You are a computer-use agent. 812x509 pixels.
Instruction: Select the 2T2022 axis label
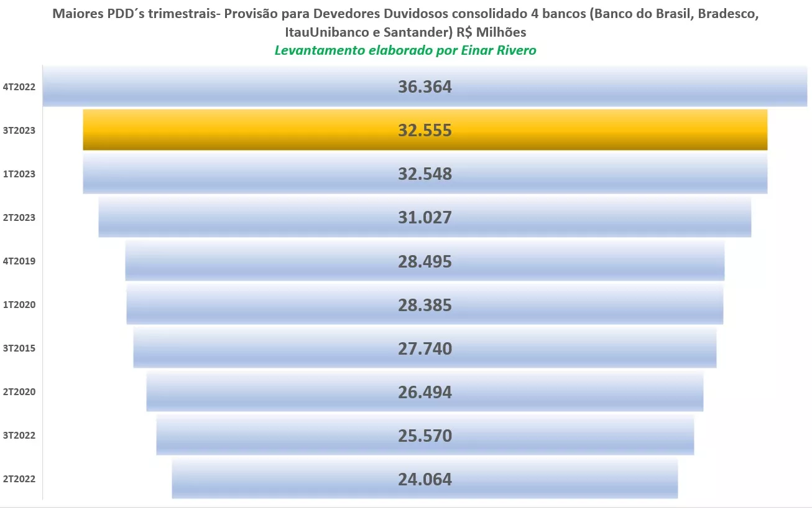(x=19, y=479)
